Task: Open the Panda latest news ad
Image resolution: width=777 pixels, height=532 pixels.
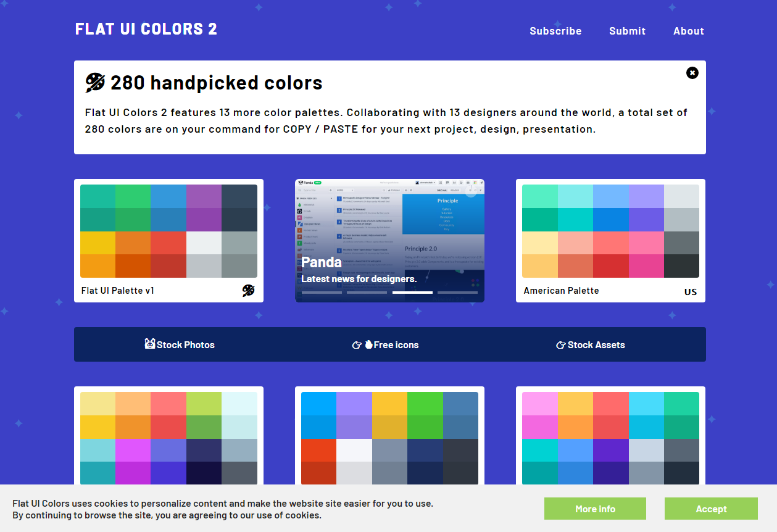Action: point(389,241)
